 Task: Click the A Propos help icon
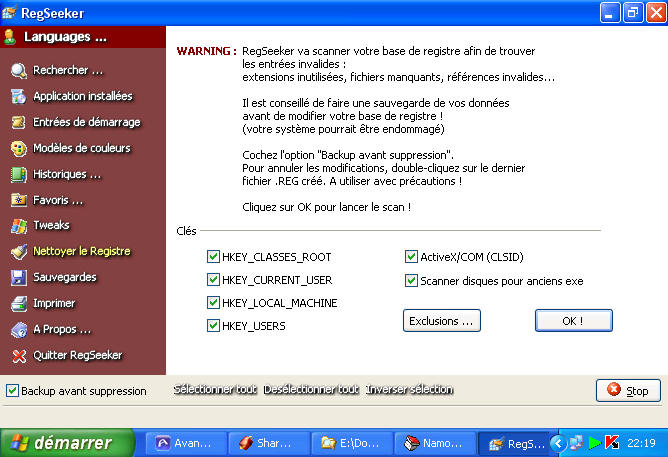tap(19, 330)
